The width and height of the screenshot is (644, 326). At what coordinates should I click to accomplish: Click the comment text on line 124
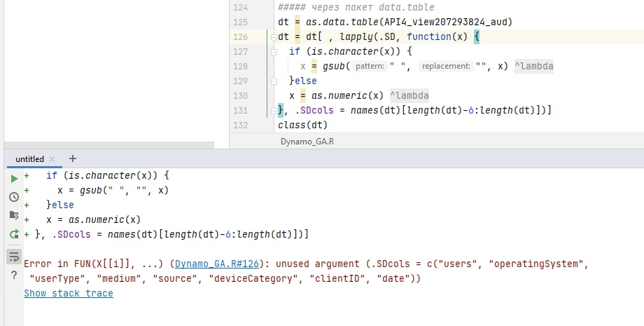pyautogui.click(x=356, y=8)
